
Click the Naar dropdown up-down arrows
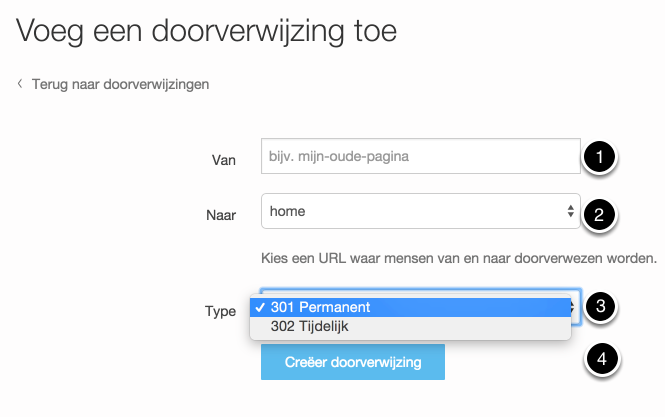(570, 212)
